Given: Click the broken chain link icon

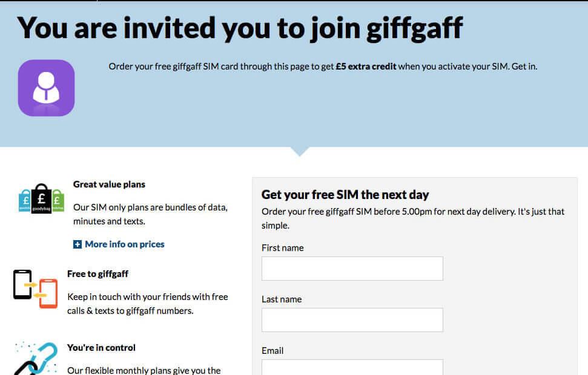Looking at the screenshot, I should (36, 358).
